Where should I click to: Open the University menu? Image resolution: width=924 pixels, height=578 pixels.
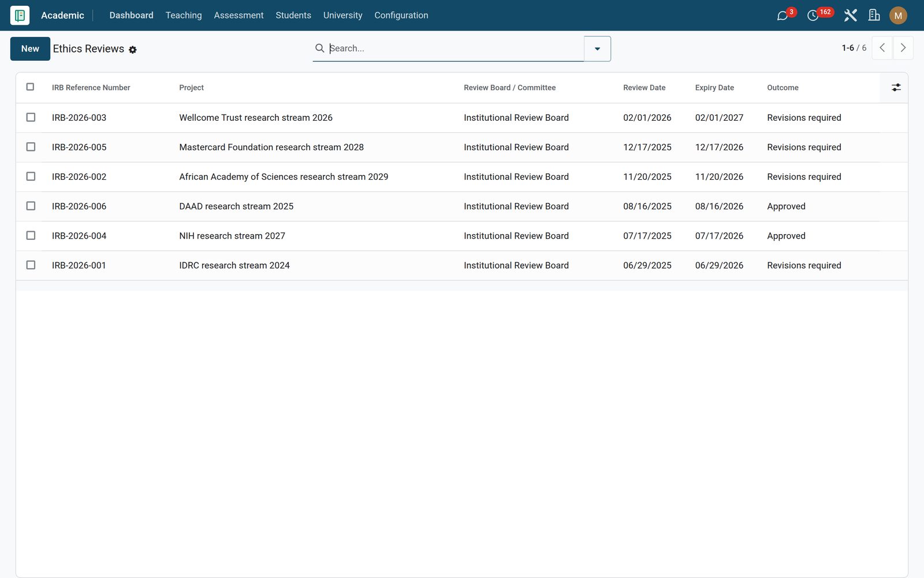[x=343, y=16]
